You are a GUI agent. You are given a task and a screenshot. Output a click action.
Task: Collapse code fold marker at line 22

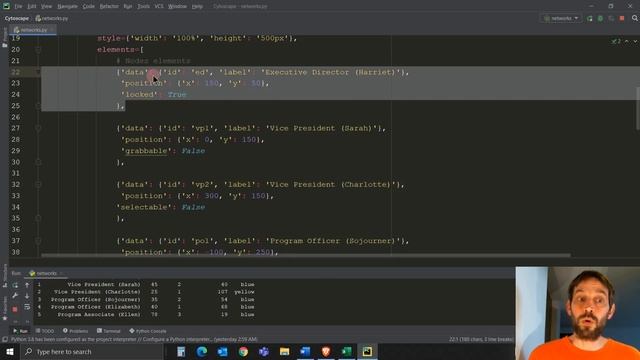(38, 72)
